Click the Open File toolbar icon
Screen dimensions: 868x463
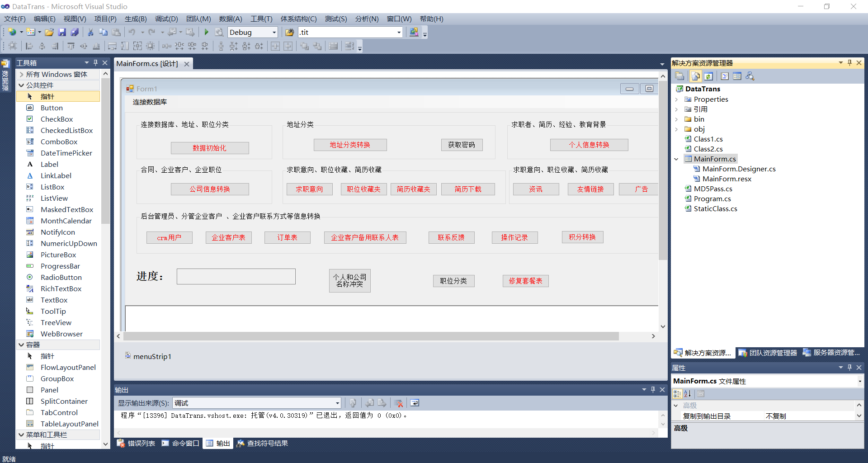pyautogui.click(x=49, y=32)
